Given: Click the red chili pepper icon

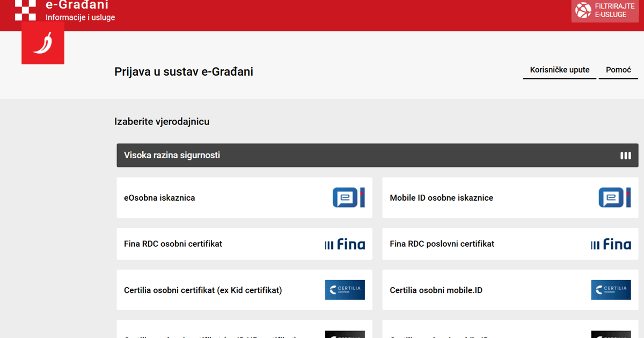Looking at the screenshot, I should tap(43, 43).
